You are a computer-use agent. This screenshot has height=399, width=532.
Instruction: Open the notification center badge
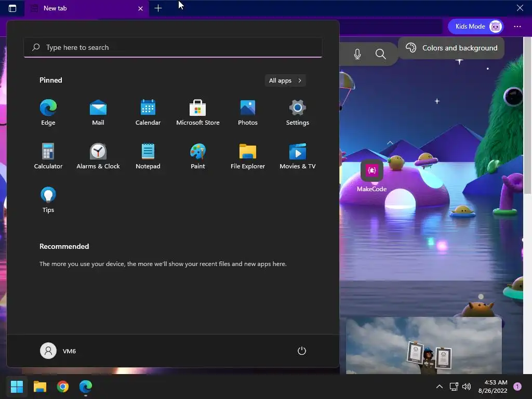click(x=517, y=387)
